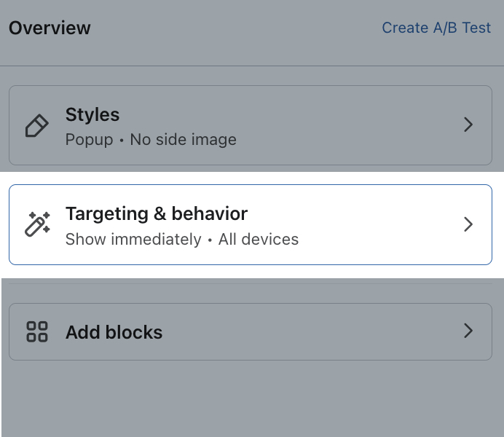The height and width of the screenshot is (437, 504).
Task: Expand Add blocks via right chevron
Action: click(468, 331)
